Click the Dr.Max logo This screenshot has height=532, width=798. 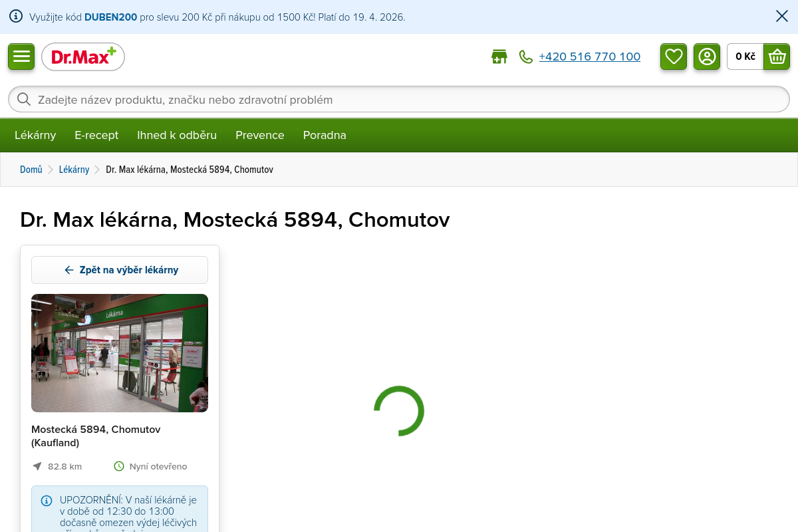click(x=83, y=57)
